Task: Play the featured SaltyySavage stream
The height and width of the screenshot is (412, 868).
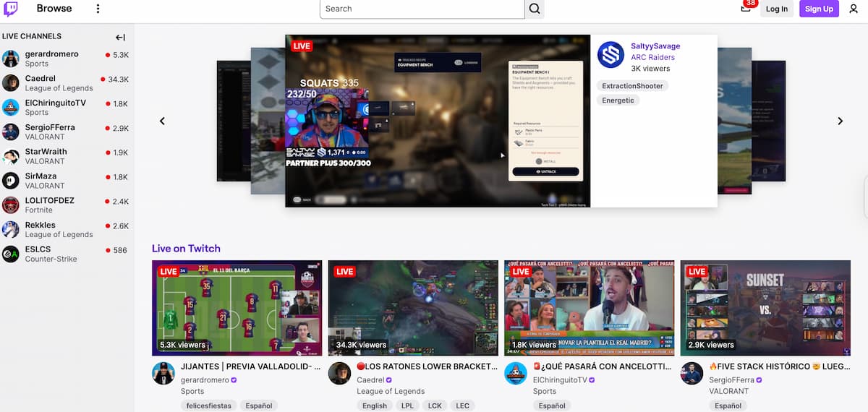Action: point(438,121)
